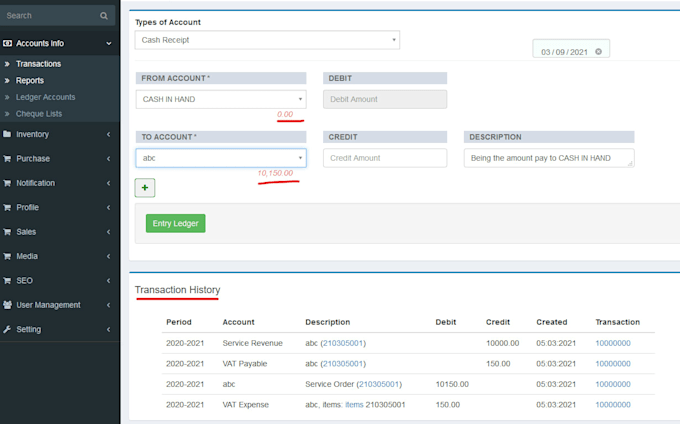Screen dimensions: 680x424
Task: Open transaction 10000000 in VAT Payable row
Action: [x=613, y=364]
